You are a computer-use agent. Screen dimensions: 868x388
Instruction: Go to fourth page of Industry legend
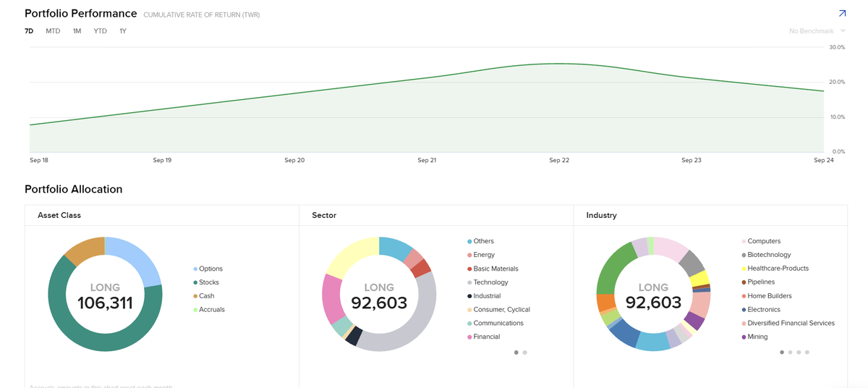coord(807,353)
